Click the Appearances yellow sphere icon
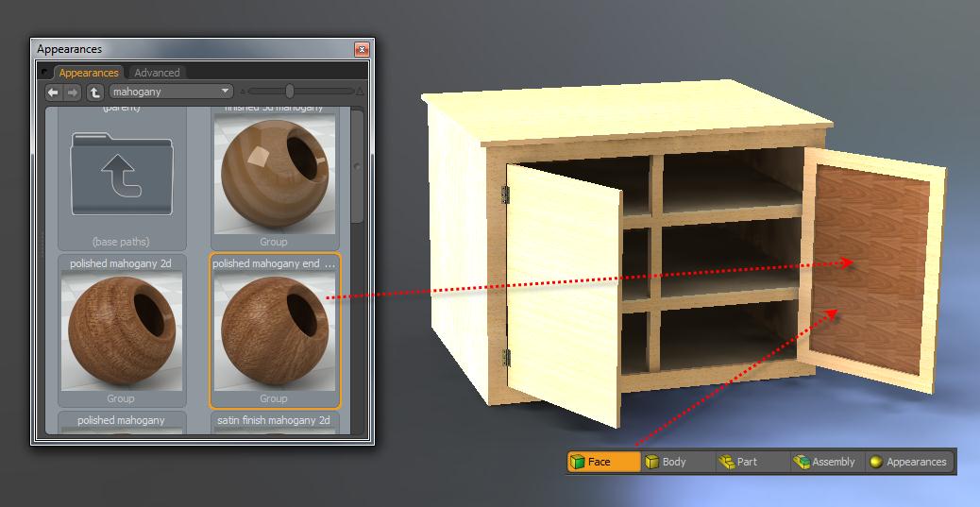Image resolution: width=980 pixels, height=507 pixels. point(875,462)
